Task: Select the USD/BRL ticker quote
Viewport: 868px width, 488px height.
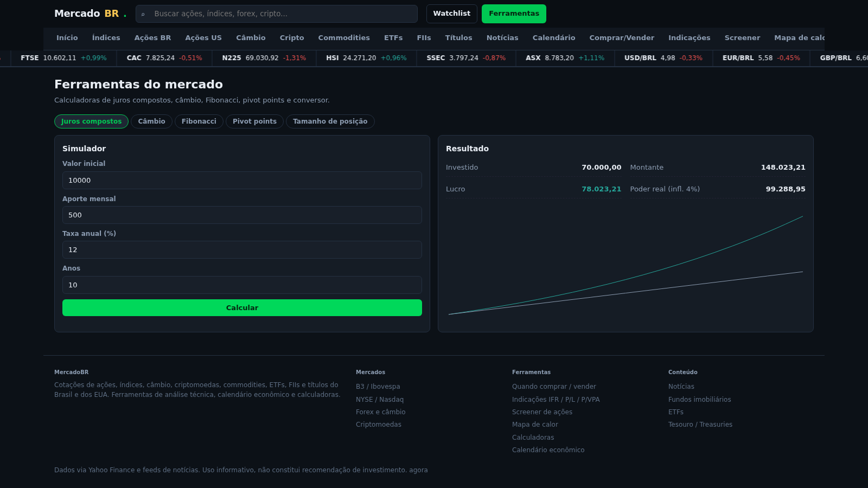Action: coord(663,58)
